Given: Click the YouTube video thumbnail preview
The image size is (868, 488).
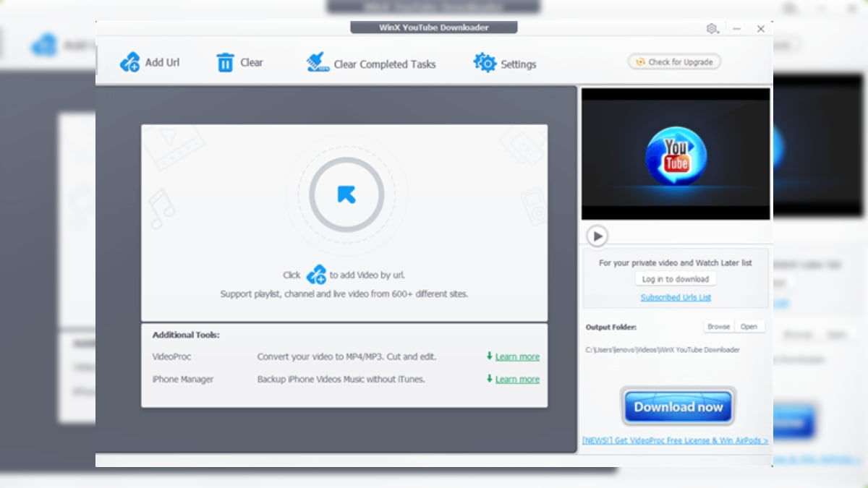Looking at the screenshot, I should (675, 153).
